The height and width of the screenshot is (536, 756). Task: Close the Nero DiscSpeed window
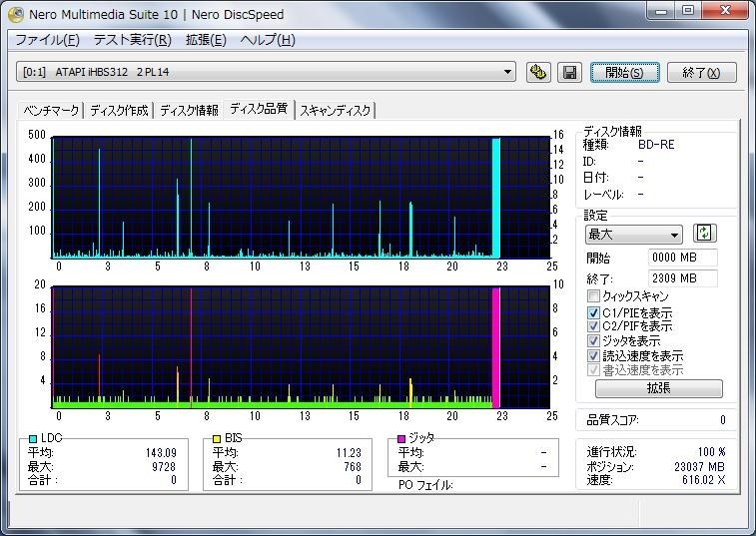[725, 11]
